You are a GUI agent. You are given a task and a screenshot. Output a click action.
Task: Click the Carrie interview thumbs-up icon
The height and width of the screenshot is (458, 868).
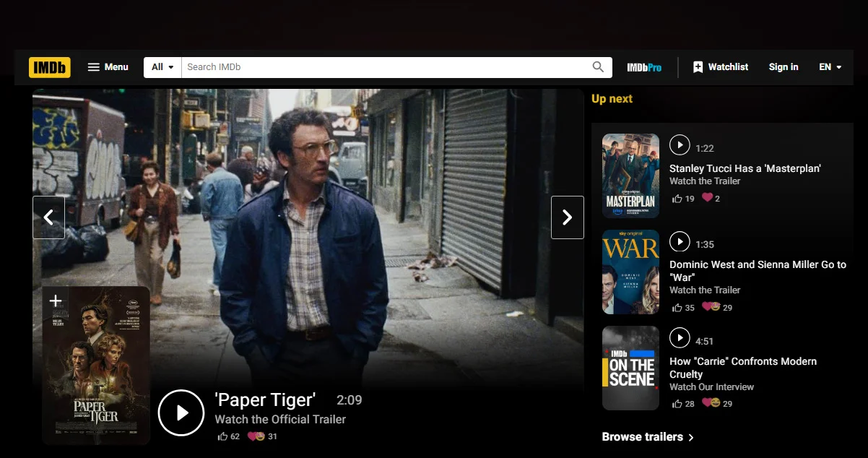pyautogui.click(x=677, y=404)
